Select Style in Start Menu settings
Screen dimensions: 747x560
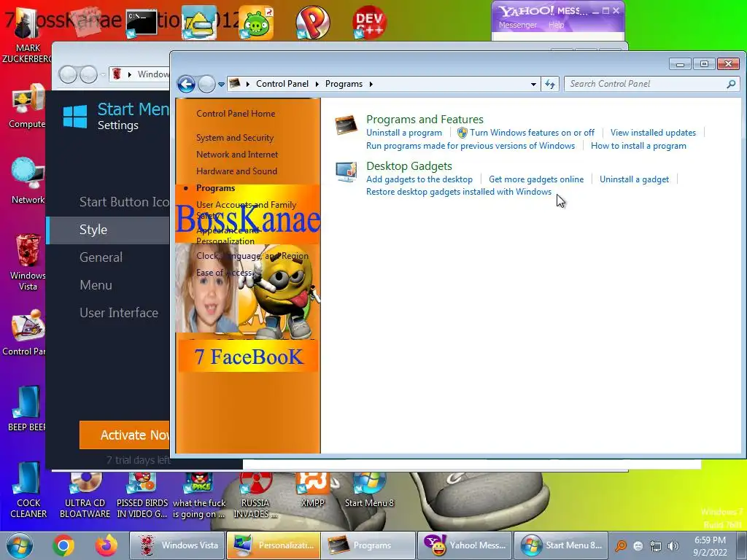108,230
